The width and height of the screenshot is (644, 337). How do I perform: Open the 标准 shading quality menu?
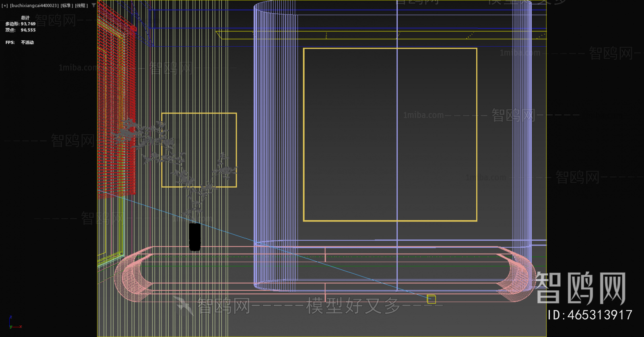coord(67,6)
